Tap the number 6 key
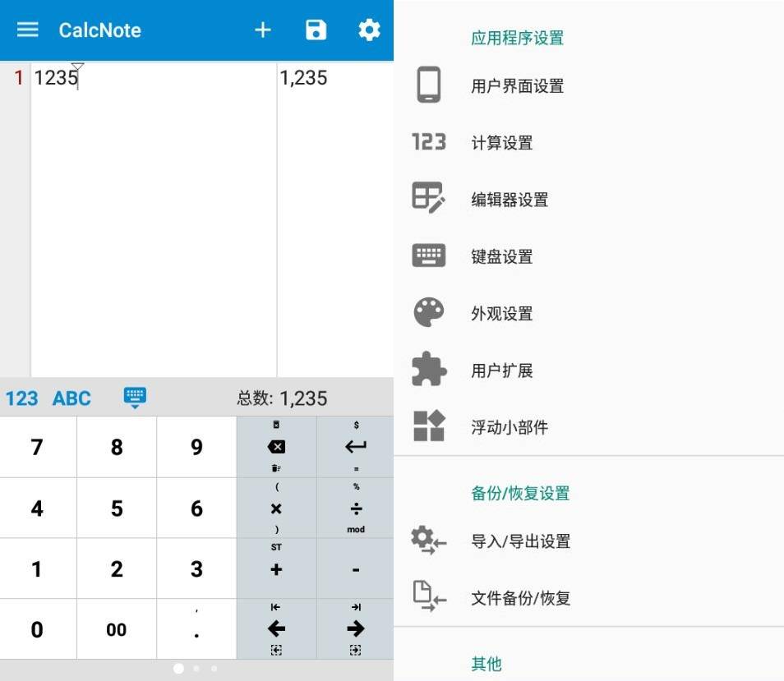 (x=196, y=508)
